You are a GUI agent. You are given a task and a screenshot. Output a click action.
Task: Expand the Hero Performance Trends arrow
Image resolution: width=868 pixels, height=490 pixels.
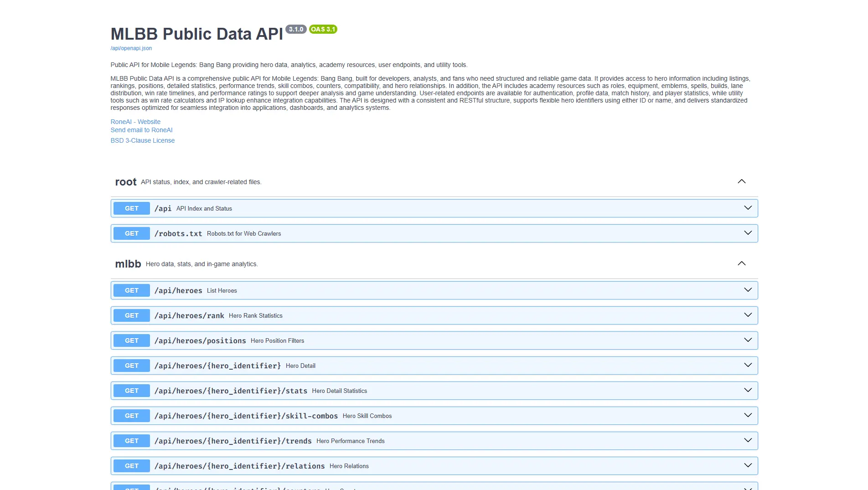[x=748, y=440]
